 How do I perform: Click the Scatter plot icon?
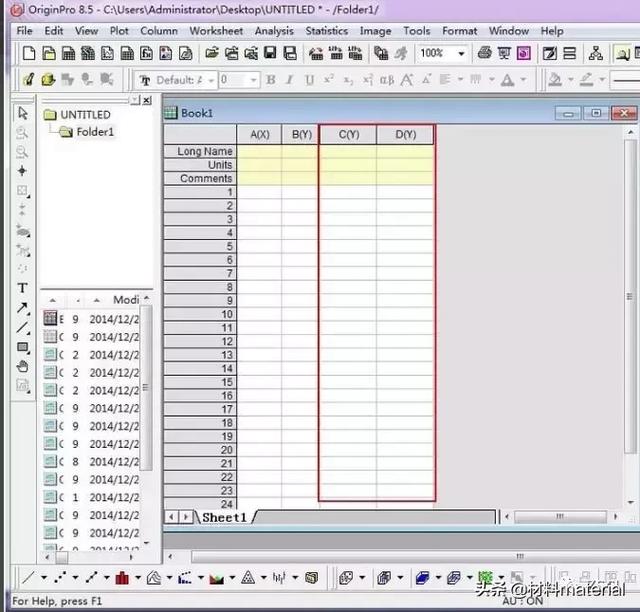60,577
